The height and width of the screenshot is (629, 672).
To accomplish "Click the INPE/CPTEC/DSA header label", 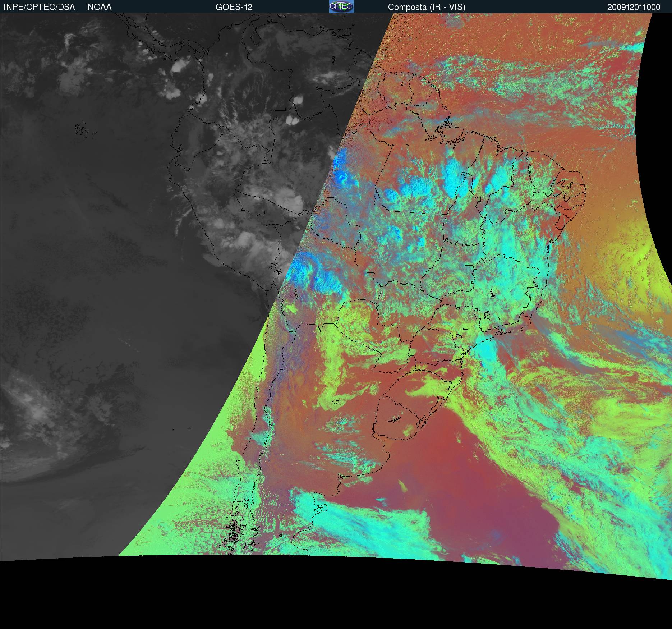I will point(39,7).
